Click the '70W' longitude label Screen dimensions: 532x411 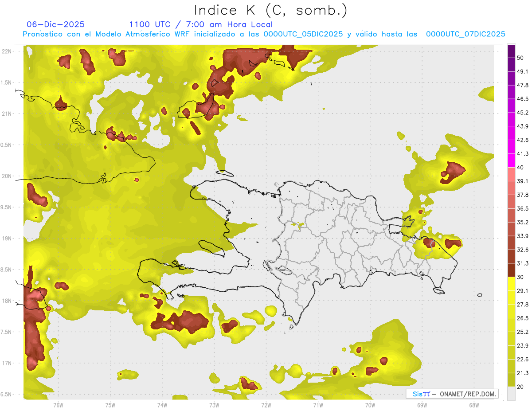[370, 405]
